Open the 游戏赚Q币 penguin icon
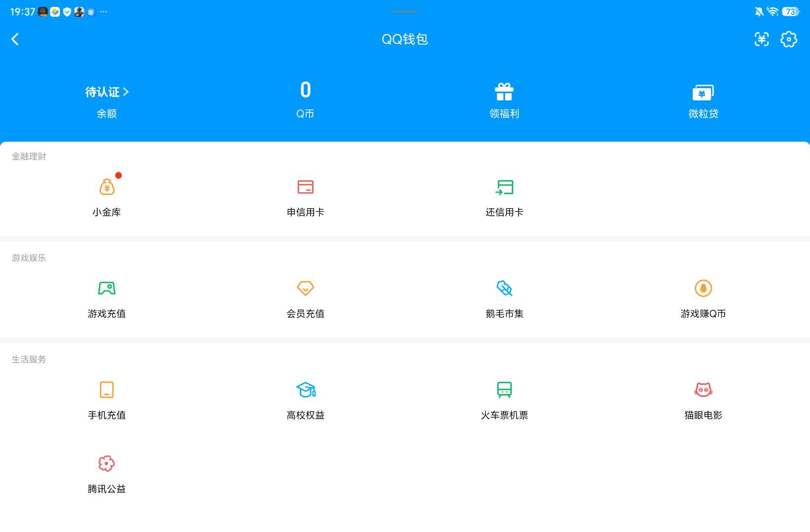Viewport: 810px width, 532px height. pos(703,288)
